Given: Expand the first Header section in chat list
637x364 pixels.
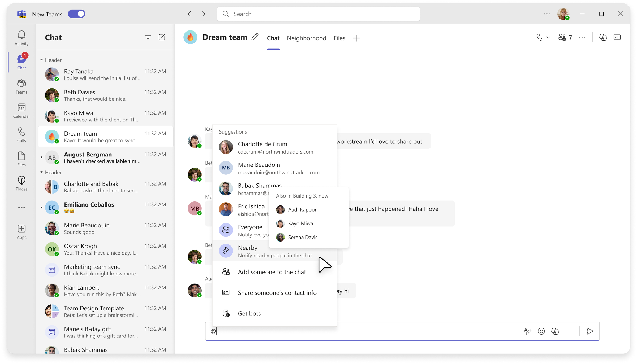Looking at the screenshot, I should (x=42, y=59).
